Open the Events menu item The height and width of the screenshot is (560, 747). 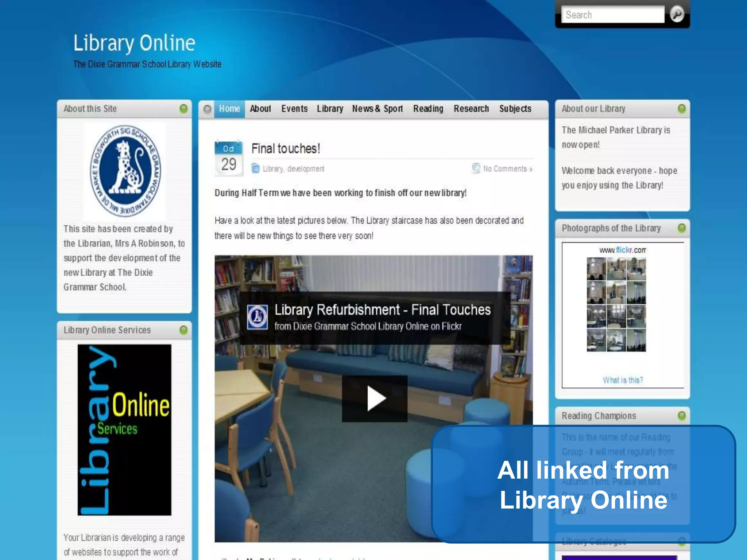[x=294, y=109]
